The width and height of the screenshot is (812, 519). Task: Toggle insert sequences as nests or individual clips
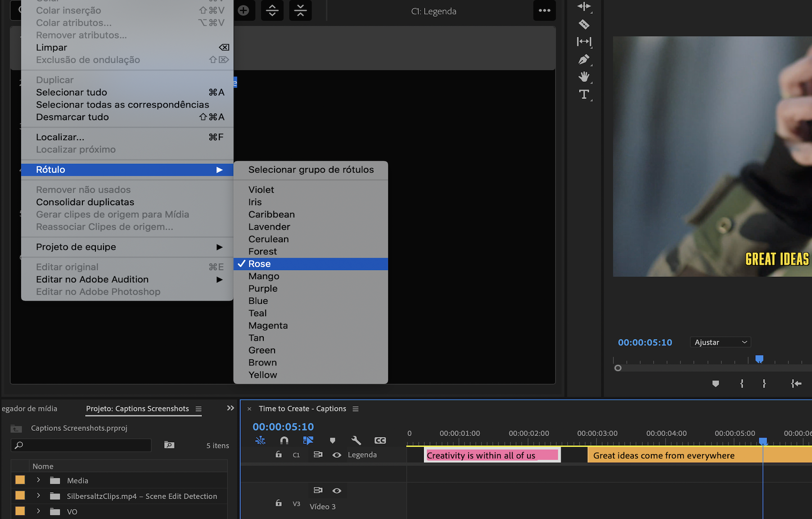[x=260, y=440]
